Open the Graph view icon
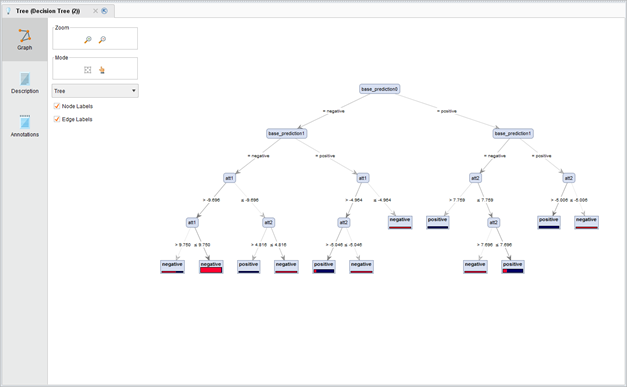627x387 pixels. pyautogui.click(x=25, y=36)
